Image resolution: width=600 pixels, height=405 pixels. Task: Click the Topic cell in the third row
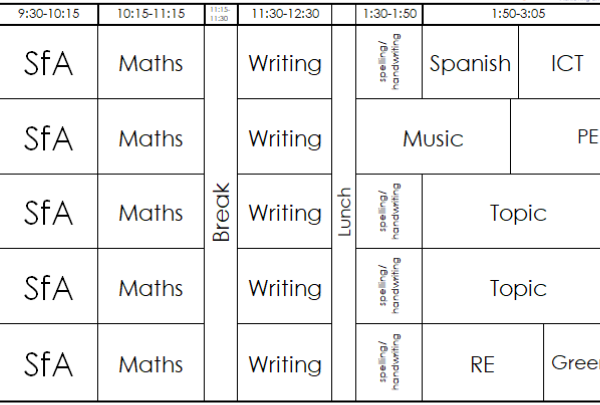(517, 212)
